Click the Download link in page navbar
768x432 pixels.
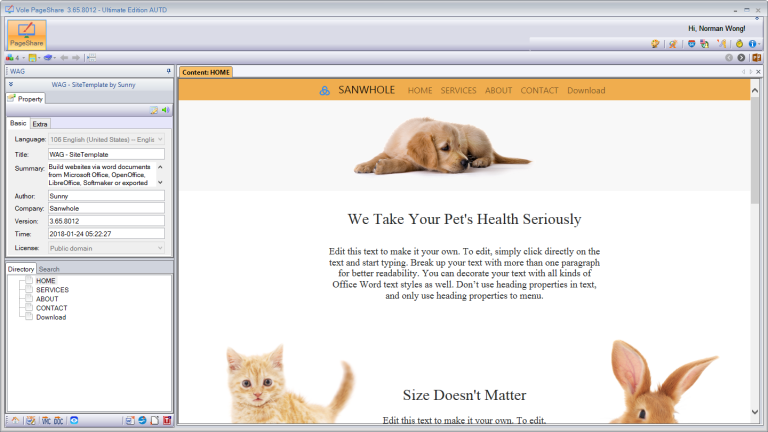pyautogui.click(x=586, y=91)
